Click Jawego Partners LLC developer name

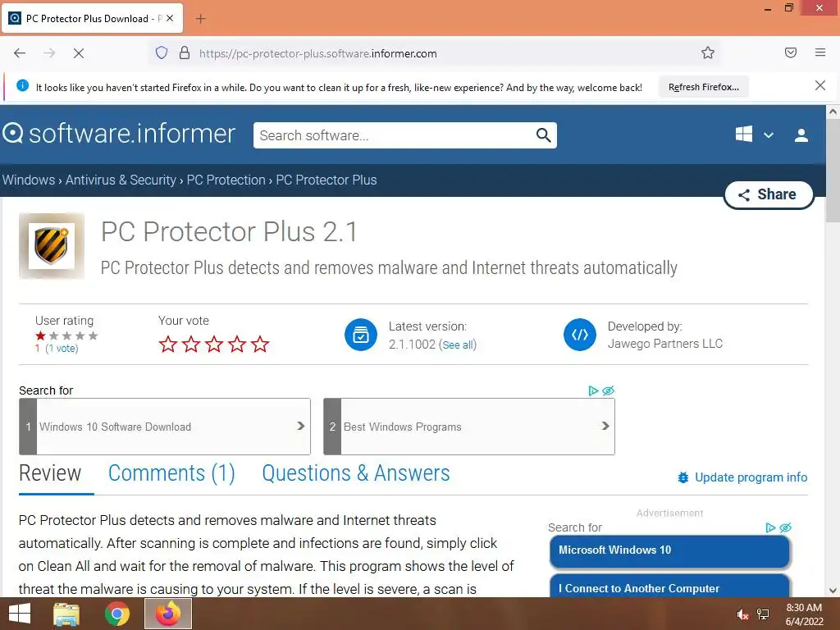664,344
